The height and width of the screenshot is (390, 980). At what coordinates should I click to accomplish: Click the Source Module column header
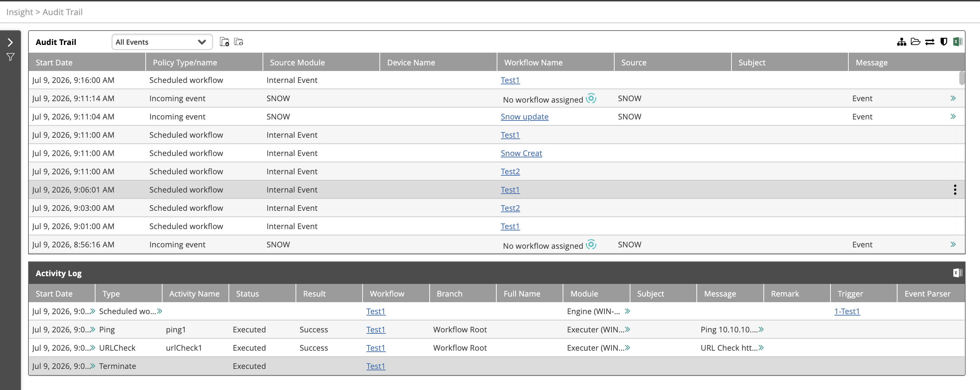(x=321, y=62)
